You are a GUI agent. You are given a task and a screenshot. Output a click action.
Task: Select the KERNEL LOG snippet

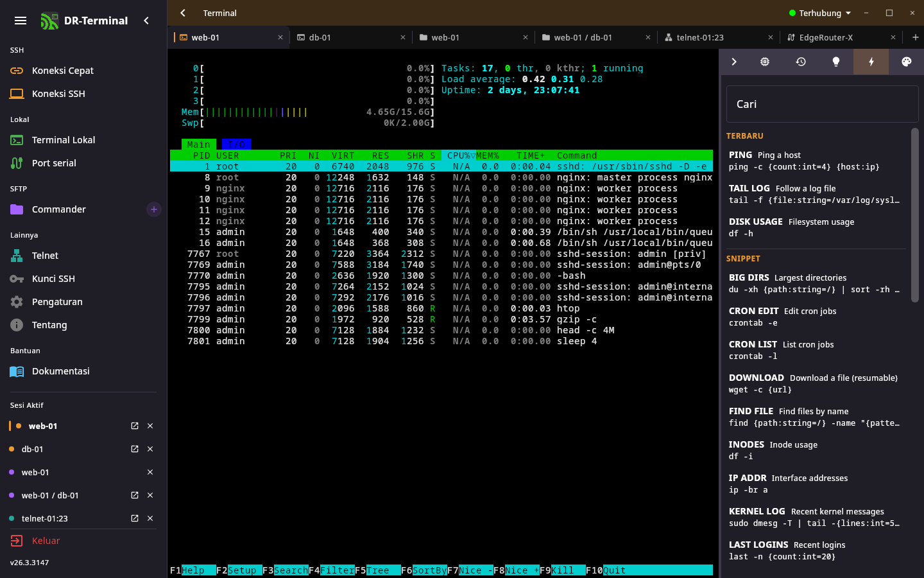(x=816, y=517)
